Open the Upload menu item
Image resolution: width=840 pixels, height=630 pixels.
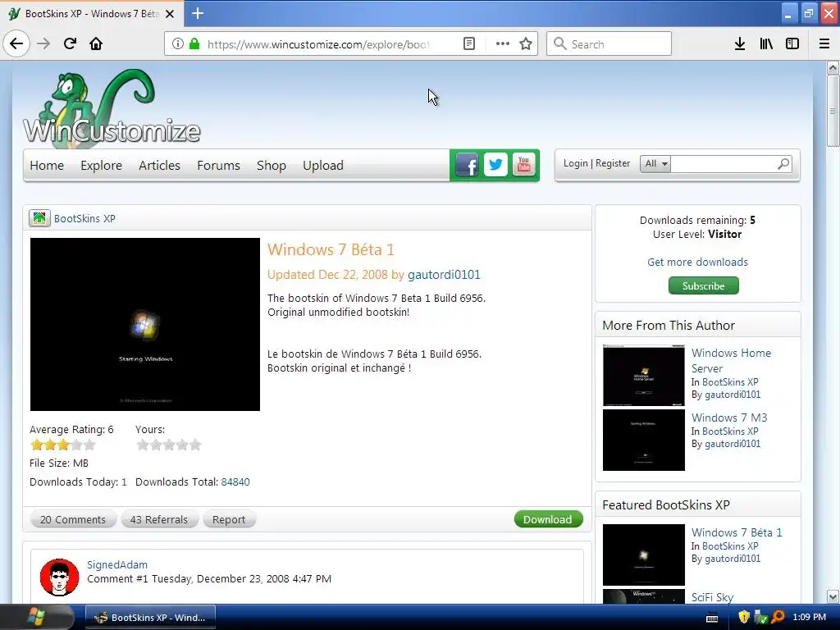tap(323, 166)
